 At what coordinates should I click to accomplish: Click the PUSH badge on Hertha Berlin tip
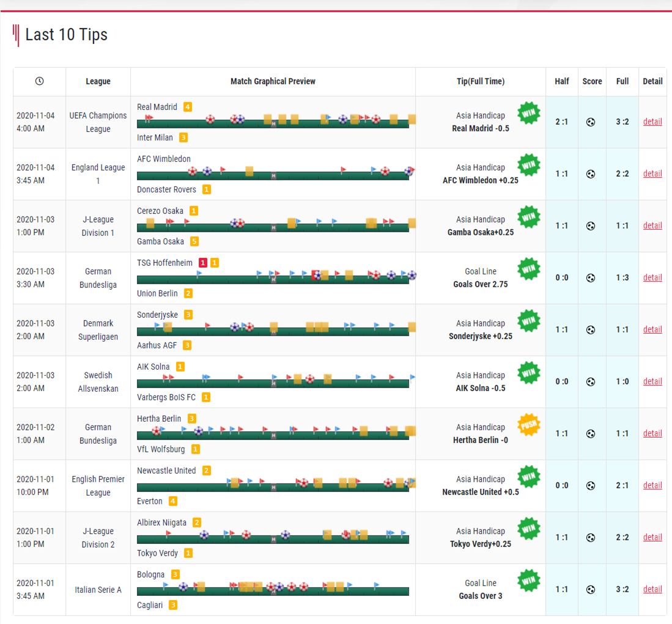tap(529, 425)
